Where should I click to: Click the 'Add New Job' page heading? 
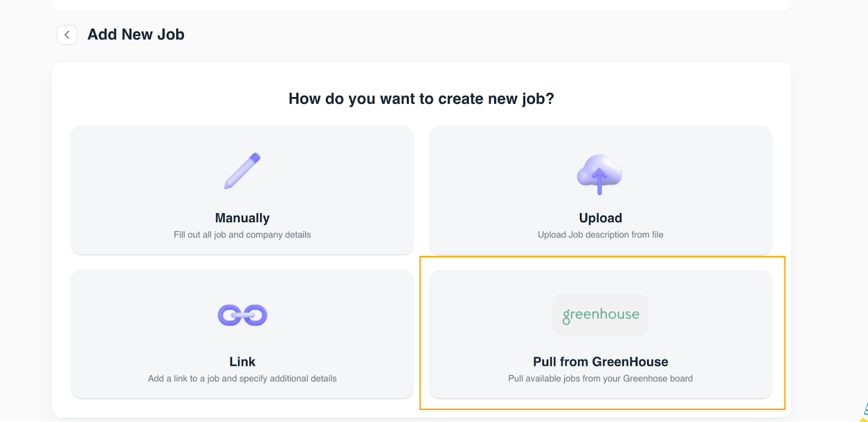(x=136, y=35)
